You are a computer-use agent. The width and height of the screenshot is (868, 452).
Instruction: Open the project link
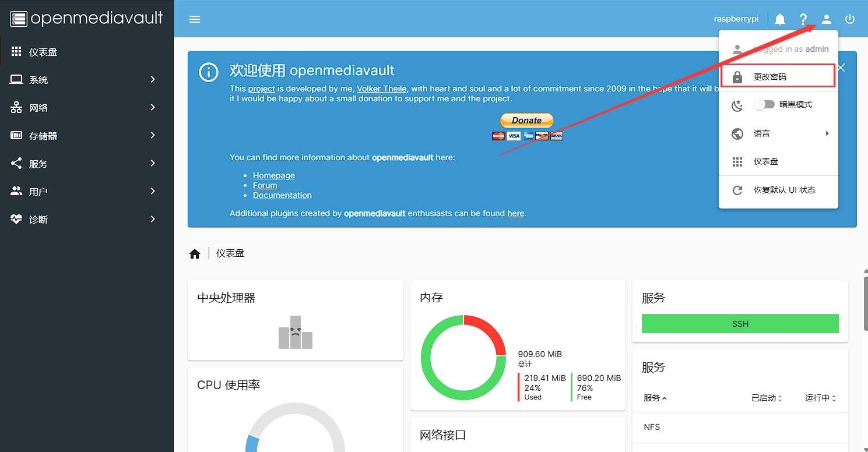(x=262, y=89)
